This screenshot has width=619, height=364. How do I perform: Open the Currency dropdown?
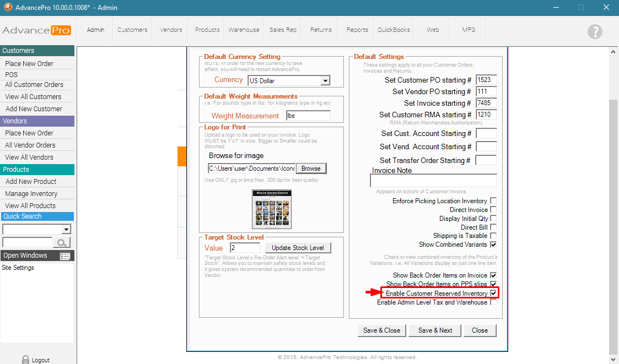(325, 81)
